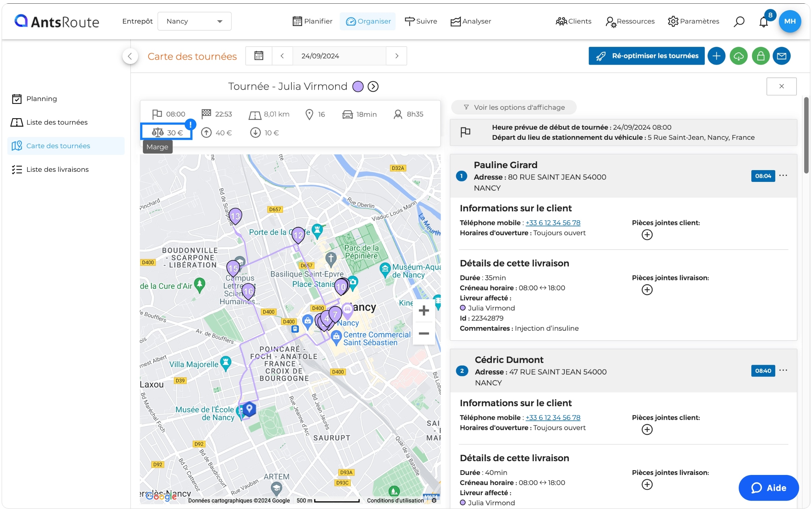The image size is (812, 512).
Task: Zoom in on the map
Action: click(424, 311)
